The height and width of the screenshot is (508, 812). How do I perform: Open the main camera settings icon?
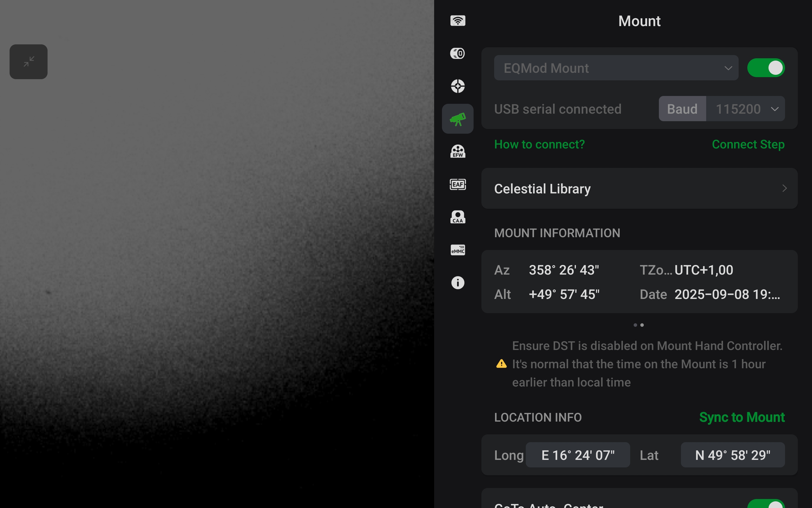click(458, 53)
